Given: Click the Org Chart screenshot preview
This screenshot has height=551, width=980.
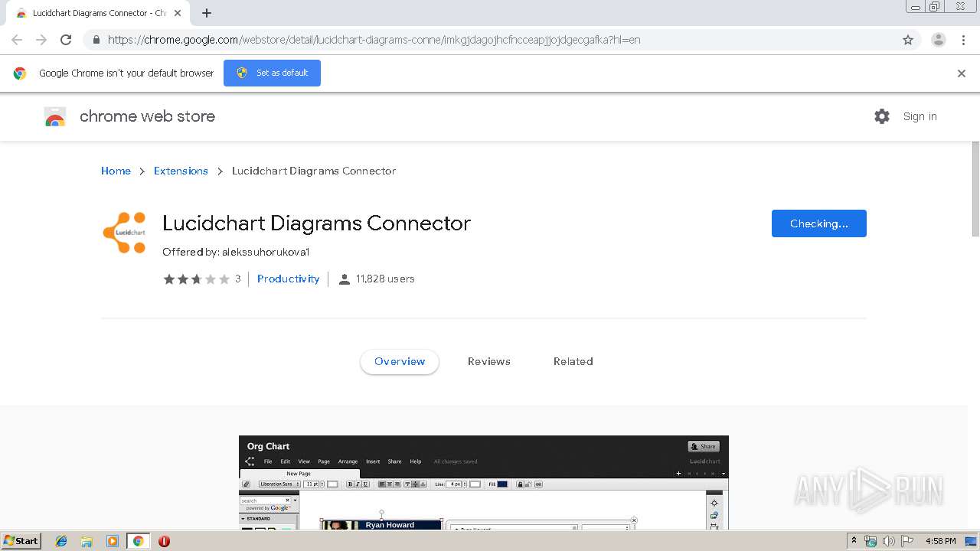Looking at the screenshot, I should click(x=484, y=483).
